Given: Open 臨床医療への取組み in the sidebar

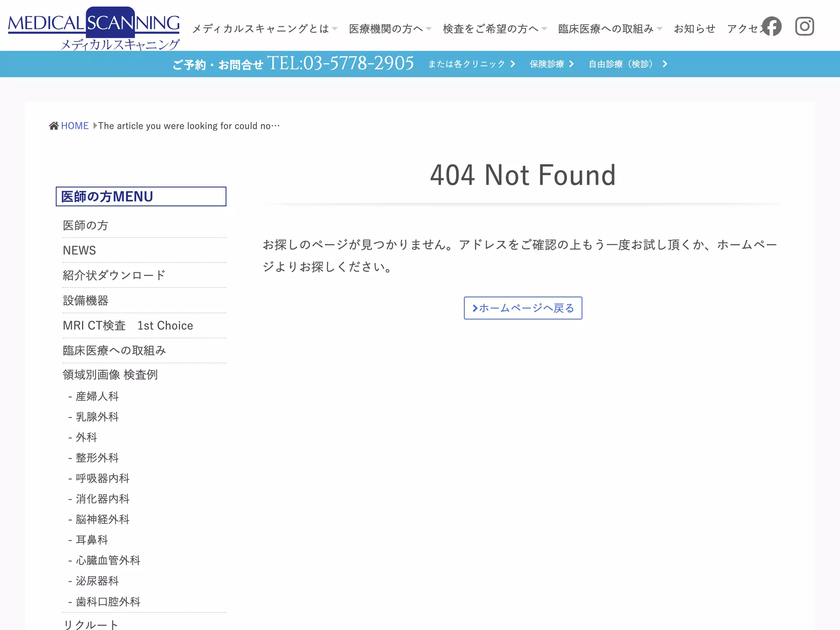Looking at the screenshot, I should (x=144, y=351).
